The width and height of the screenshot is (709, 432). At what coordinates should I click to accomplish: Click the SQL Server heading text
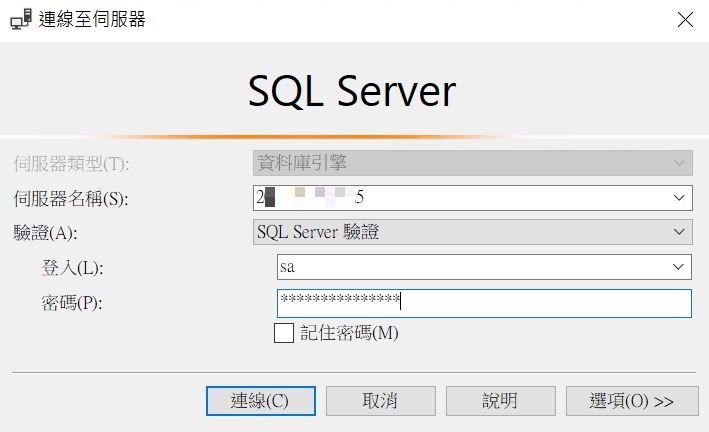tap(352, 91)
